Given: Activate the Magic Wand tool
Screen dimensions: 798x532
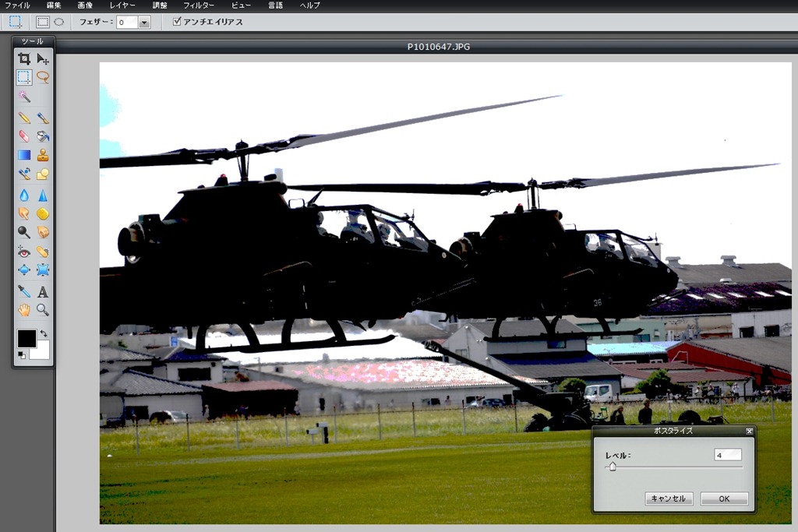Looking at the screenshot, I should [24, 96].
